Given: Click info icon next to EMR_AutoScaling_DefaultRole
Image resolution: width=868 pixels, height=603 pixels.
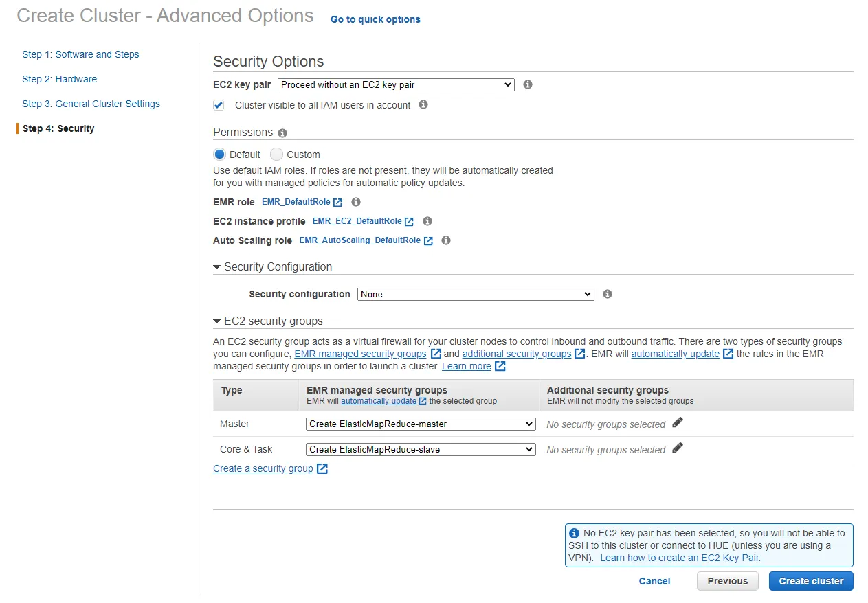Looking at the screenshot, I should tap(445, 240).
